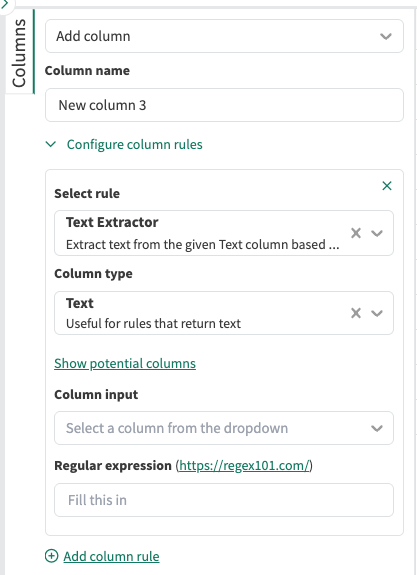Clear the Text Extractor rule selection
This screenshot has height=575, width=417.
356,233
